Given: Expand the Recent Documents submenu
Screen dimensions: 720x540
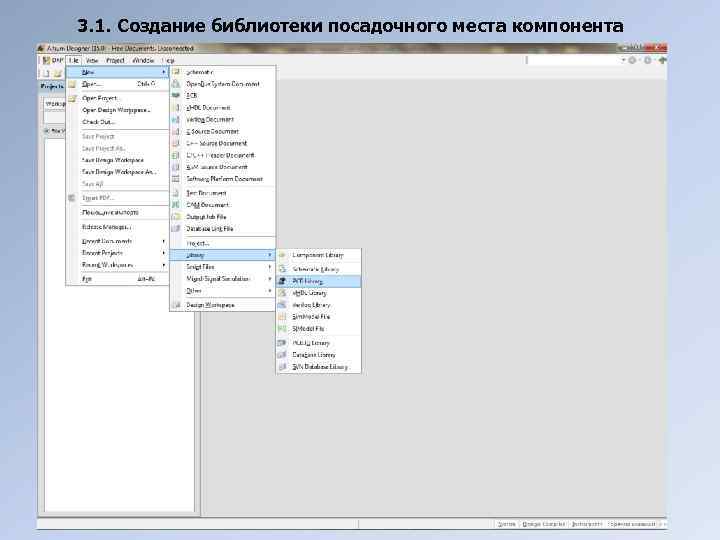Looking at the screenshot, I should 118,241.
